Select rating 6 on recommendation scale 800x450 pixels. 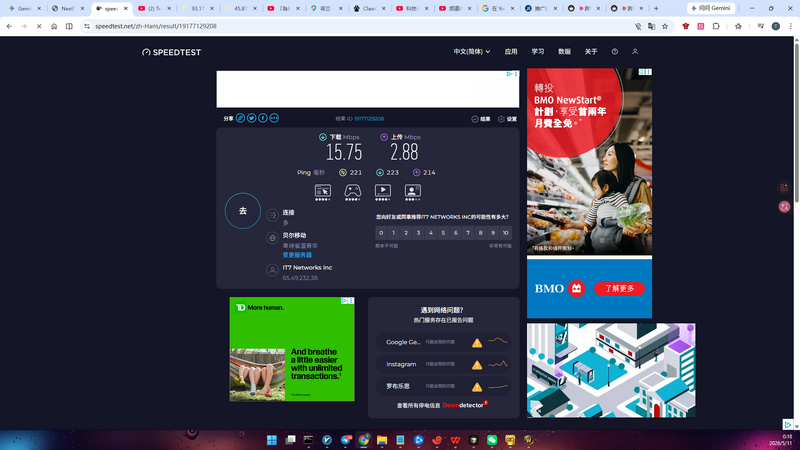point(456,233)
